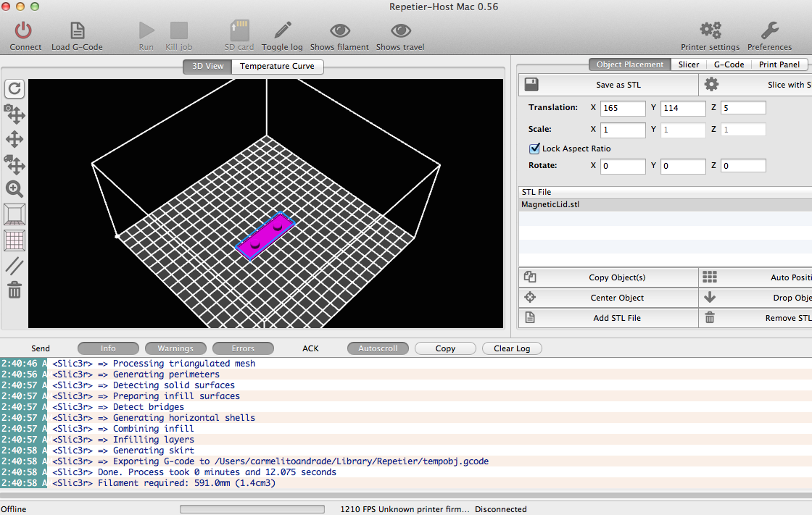
Task: Toggle the Send log filter
Action: click(41, 348)
